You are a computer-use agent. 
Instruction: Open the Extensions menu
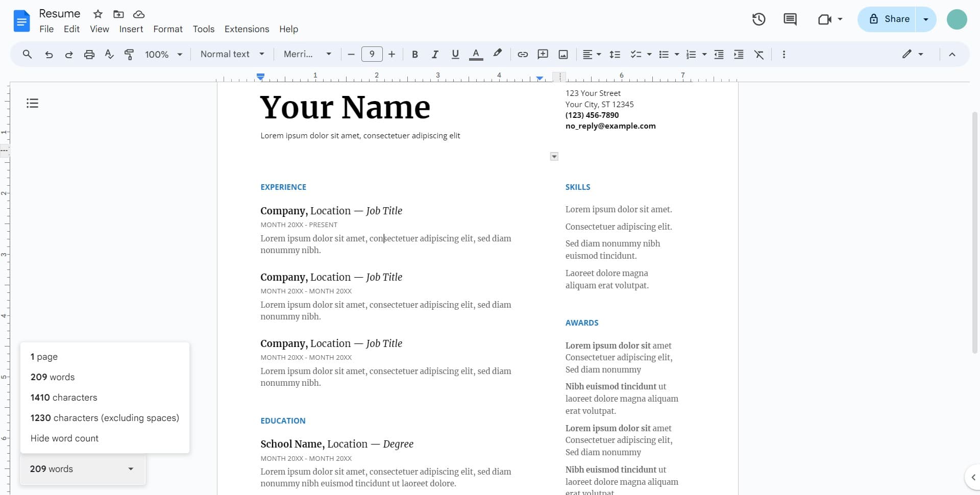pos(247,29)
